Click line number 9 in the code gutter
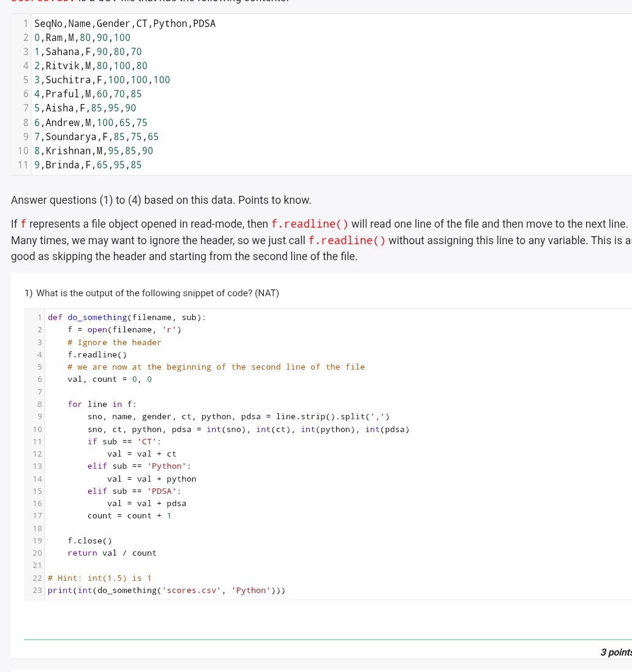Image resolution: width=632 pixels, height=672 pixels. click(40, 416)
